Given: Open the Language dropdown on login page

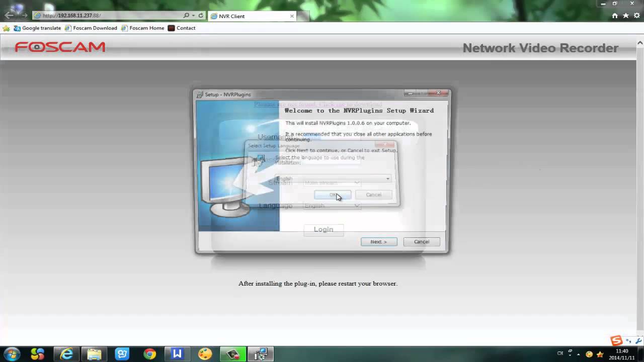Looking at the screenshot, I should (x=332, y=206).
